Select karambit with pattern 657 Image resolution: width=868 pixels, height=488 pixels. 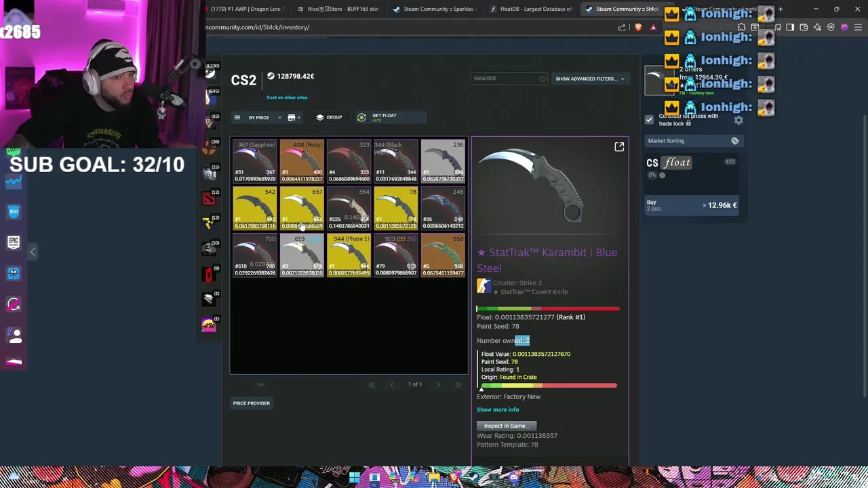(302, 209)
